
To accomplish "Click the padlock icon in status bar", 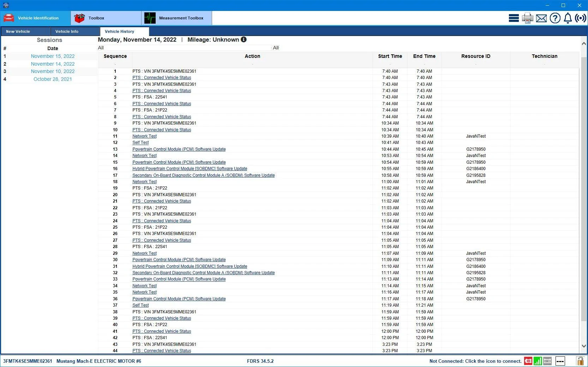I will (x=580, y=361).
